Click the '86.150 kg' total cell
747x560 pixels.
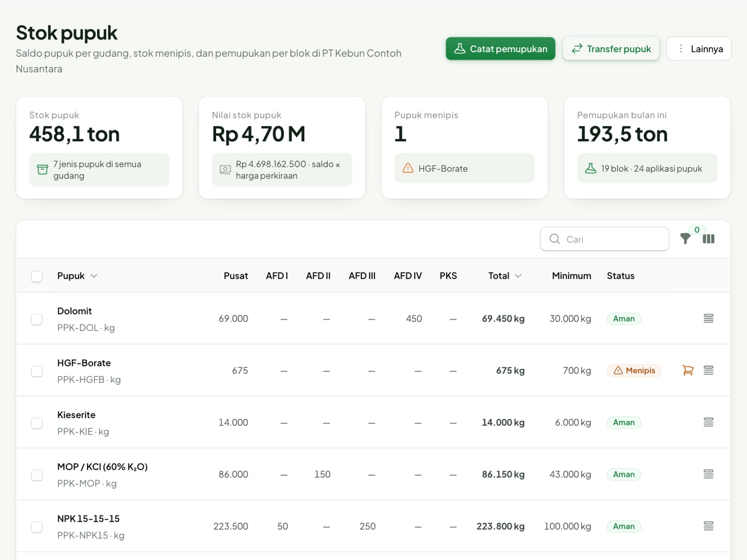pyautogui.click(x=503, y=474)
